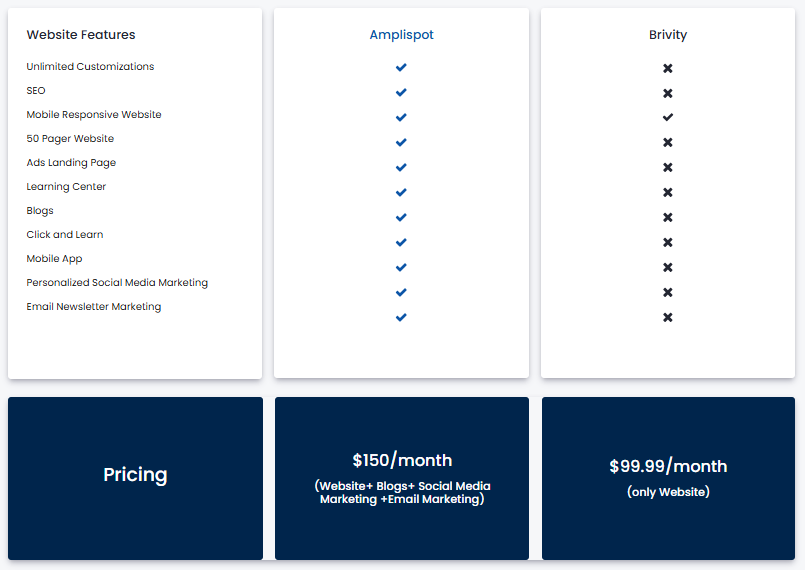Select the SEO feature label
The width and height of the screenshot is (805, 570).
(x=36, y=91)
